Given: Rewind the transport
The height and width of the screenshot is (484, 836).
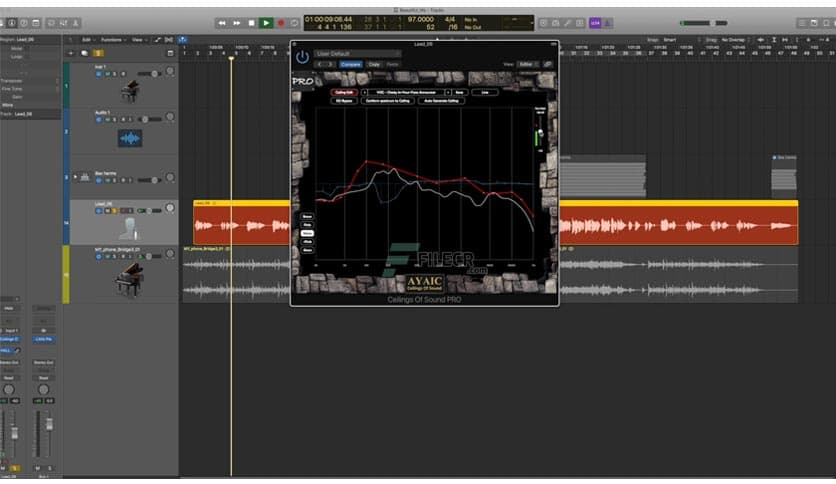Looking at the screenshot, I should pyautogui.click(x=221, y=23).
